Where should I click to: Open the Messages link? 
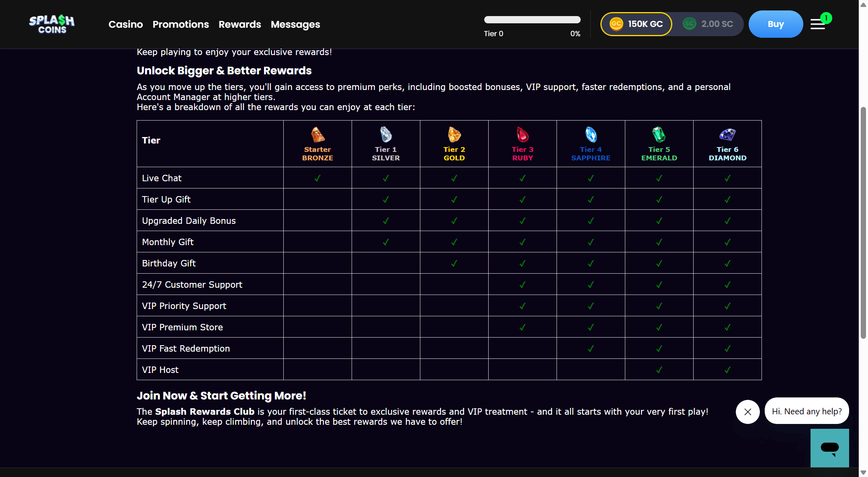coord(295,25)
